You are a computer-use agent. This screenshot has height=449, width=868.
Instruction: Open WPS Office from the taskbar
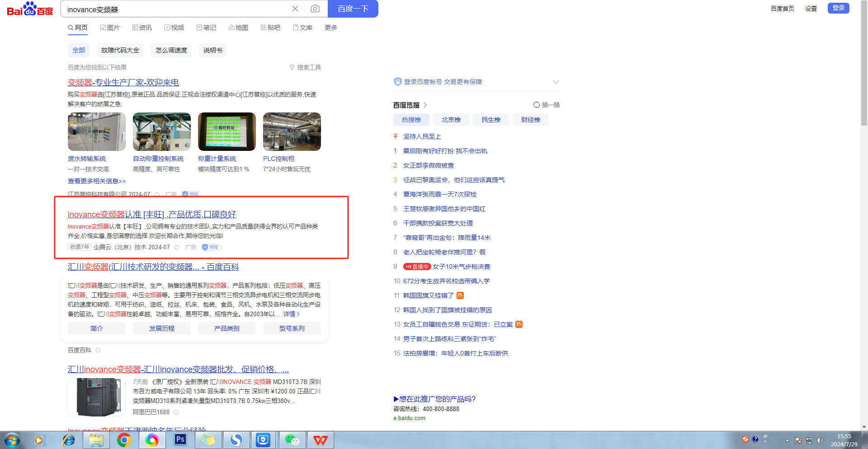pyautogui.click(x=320, y=440)
